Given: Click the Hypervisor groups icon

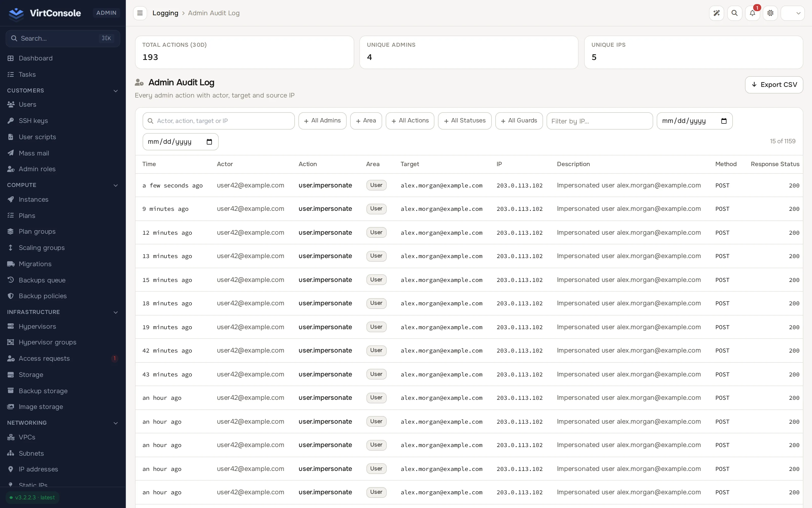Looking at the screenshot, I should pos(11,342).
